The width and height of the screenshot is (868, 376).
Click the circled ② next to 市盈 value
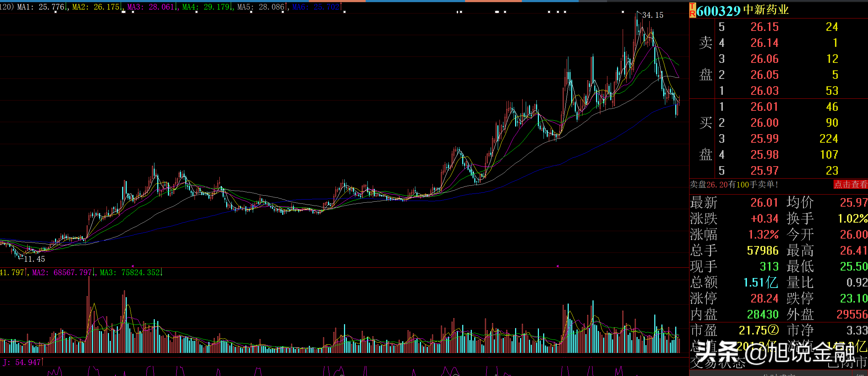point(774,330)
